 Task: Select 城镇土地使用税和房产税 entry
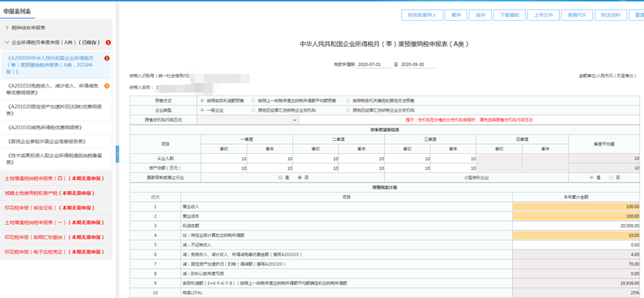[x=56, y=193]
